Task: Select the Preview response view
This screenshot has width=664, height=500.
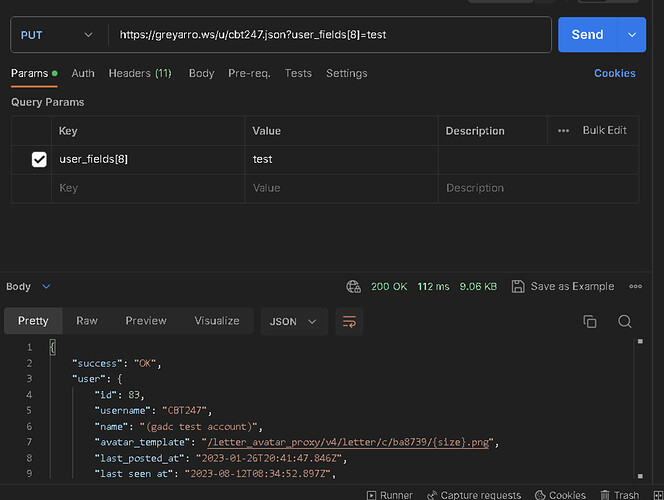Action: click(x=146, y=321)
